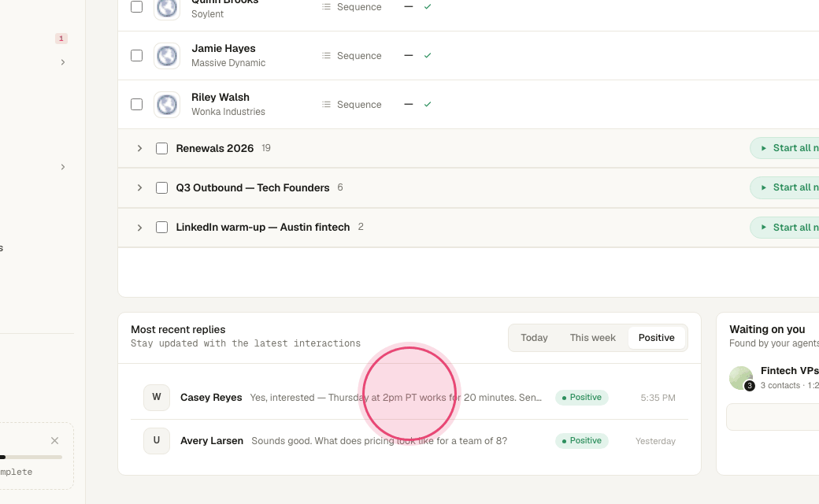Click the sequence list icon in Riley Walsh row

pyautogui.click(x=326, y=105)
